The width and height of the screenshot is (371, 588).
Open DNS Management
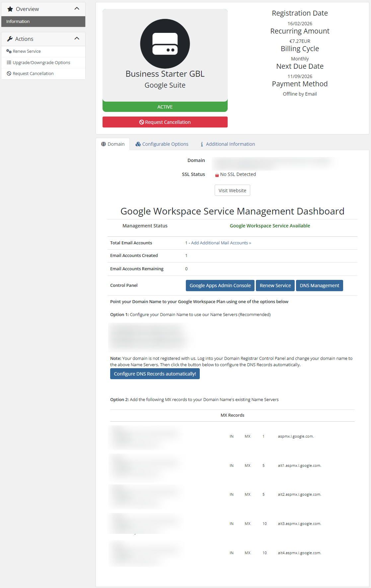click(319, 286)
